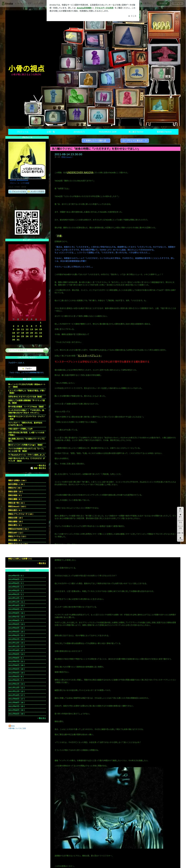Image resolution: width=186 pixels, height=868 pixels.
Task: Open article 怖っ！シベリアに巨大穴が出現
Action: 27,386
